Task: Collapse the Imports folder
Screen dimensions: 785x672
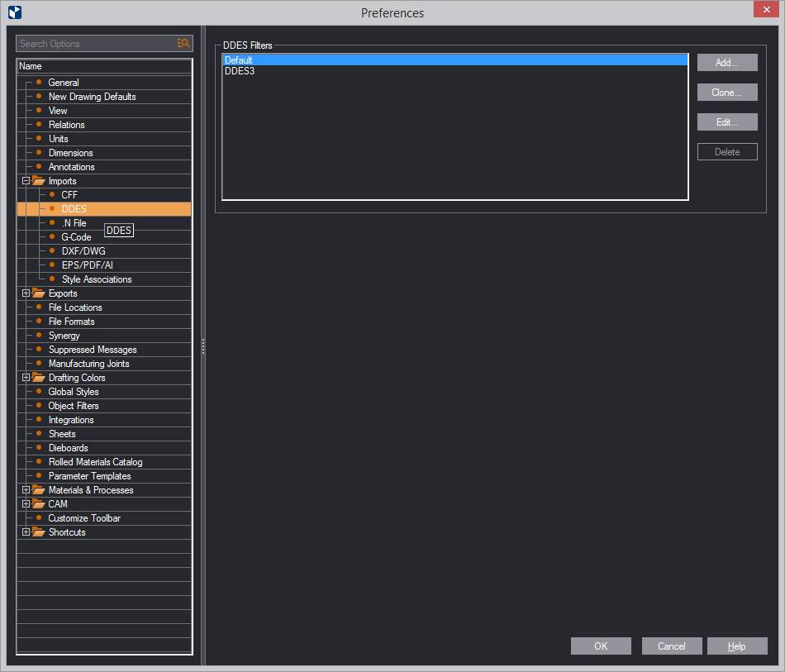Action: pos(26,181)
